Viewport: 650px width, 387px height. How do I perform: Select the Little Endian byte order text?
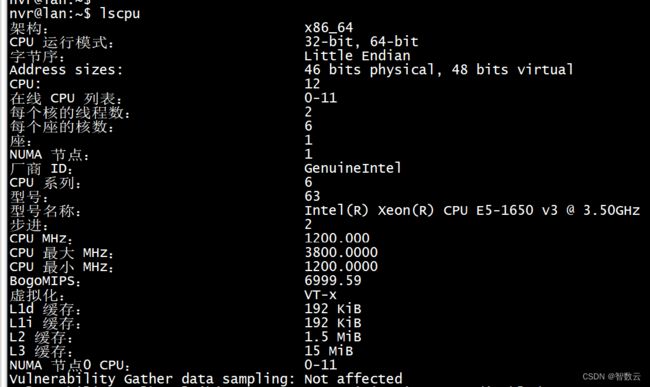[x=357, y=56]
